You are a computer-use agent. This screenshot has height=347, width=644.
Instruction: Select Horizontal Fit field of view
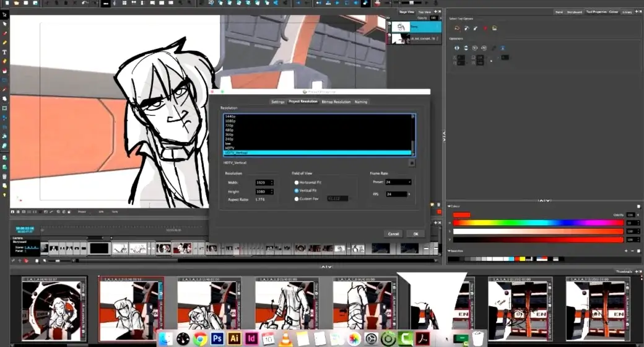[297, 182]
